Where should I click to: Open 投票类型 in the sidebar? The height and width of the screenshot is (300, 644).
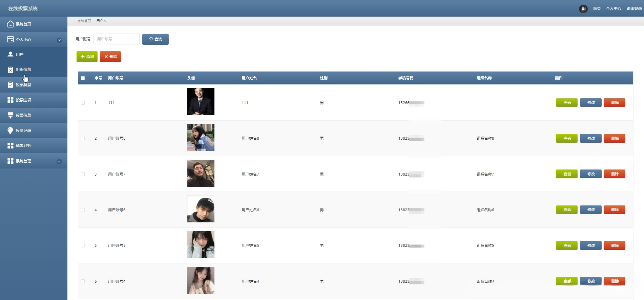pos(34,85)
